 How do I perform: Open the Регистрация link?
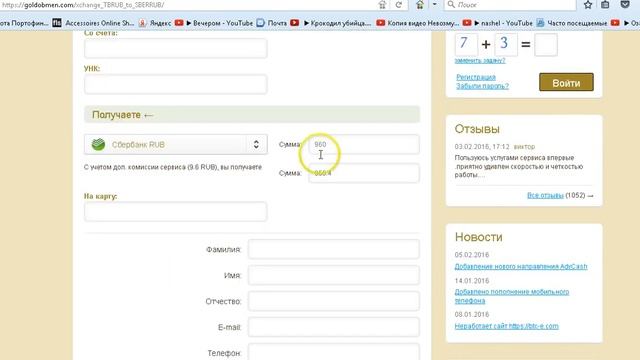click(476, 77)
